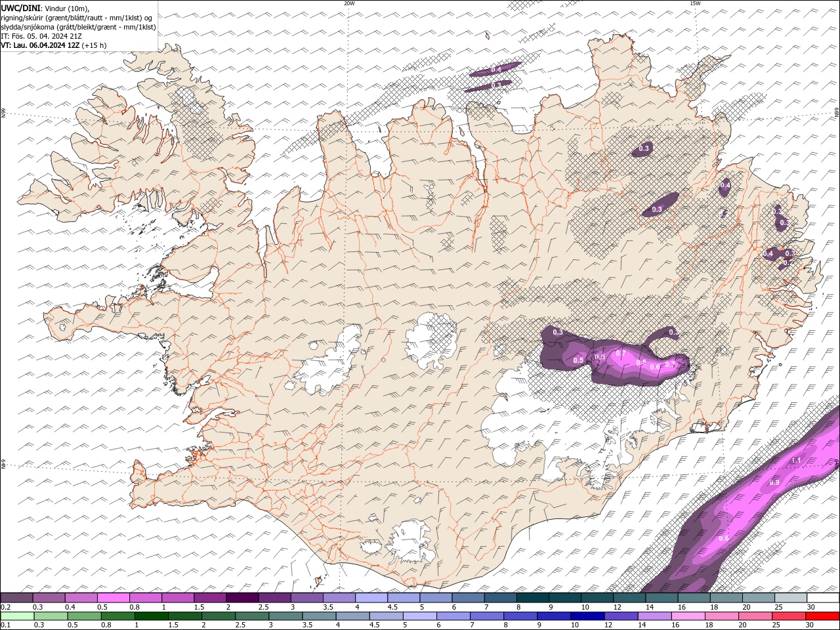Click the 'IT: Fös. 05. 04. 2024 21Z' line
Screen dimensions: 840x630
pyautogui.click(x=41, y=36)
